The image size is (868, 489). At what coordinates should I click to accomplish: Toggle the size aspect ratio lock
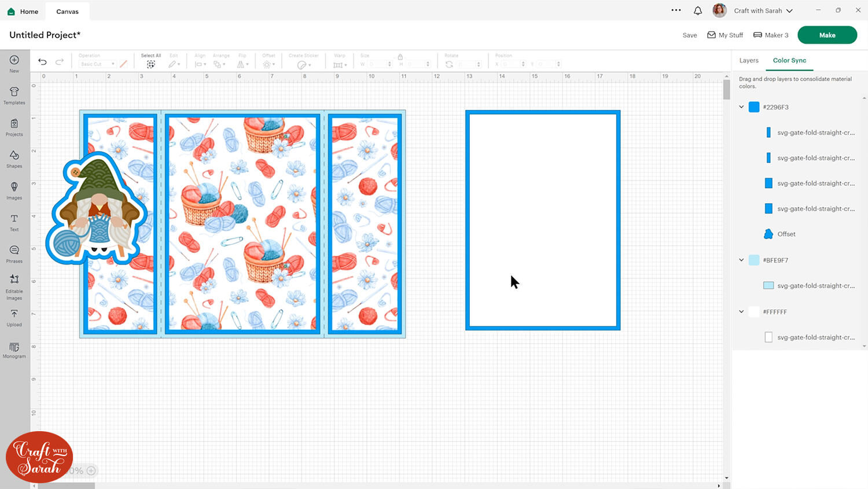pyautogui.click(x=400, y=57)
